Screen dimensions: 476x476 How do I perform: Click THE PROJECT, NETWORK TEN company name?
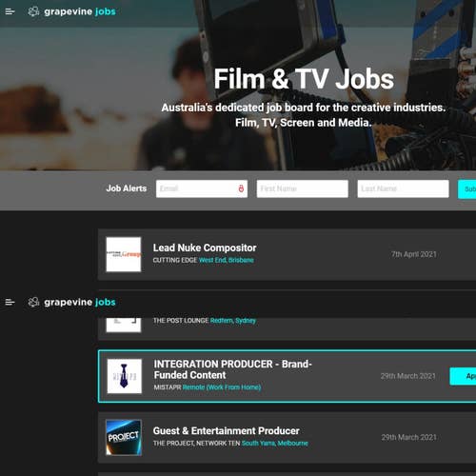point(196,444)
